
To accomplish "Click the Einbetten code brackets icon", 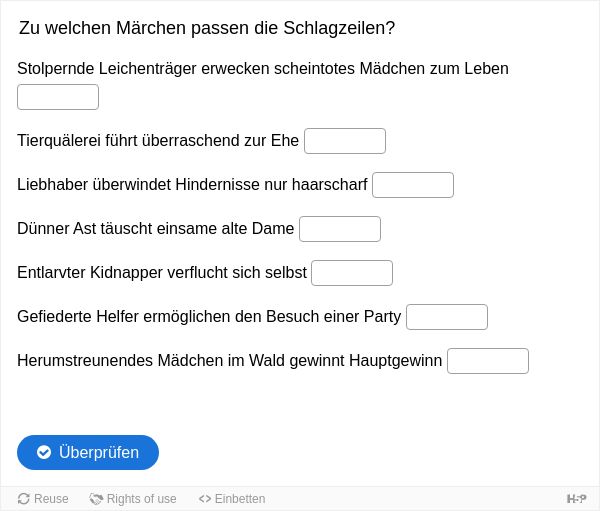I will [x=205, y=499].
